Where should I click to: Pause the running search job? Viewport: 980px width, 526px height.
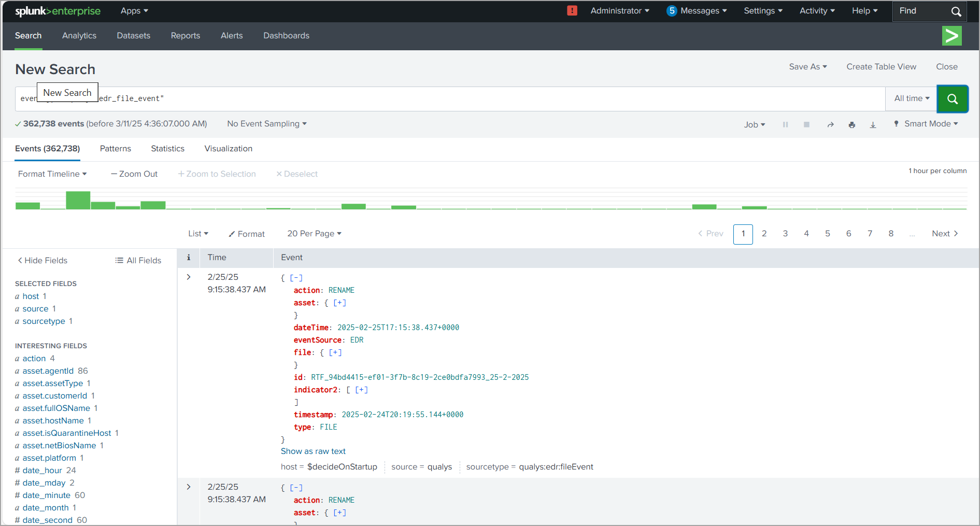[x=785, y=124]
